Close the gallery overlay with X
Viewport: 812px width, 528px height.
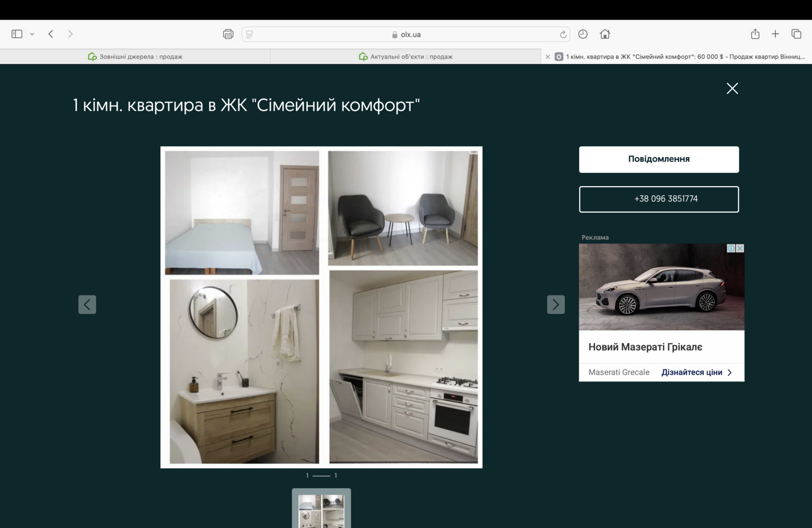point(732,88)
